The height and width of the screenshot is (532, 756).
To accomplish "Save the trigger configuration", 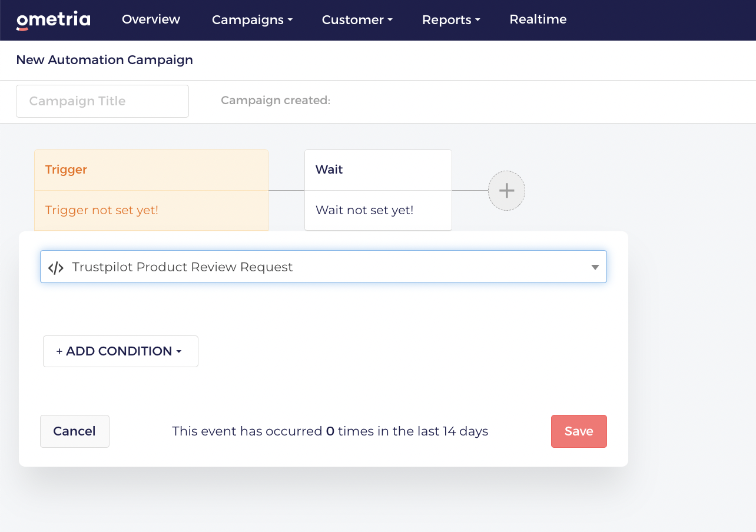I will point(579,431).
